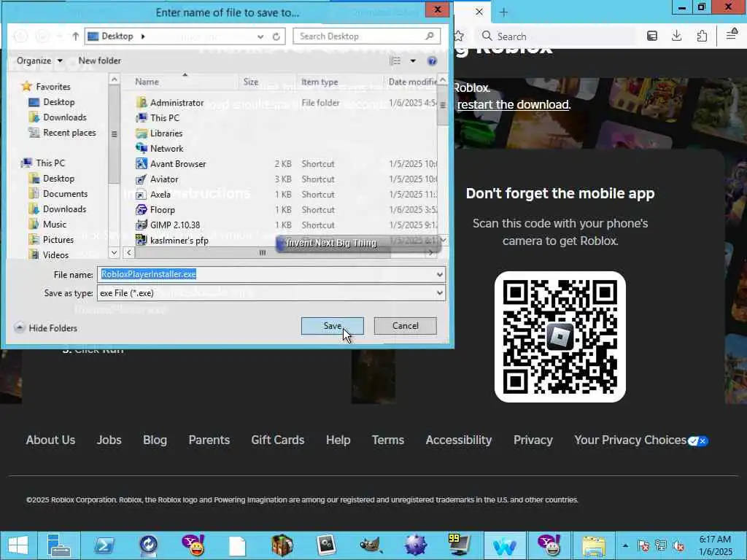The width and height of the screenshot is (747, 560).
Task: Open the view options dropdown arrow
Action: (413, 61)
